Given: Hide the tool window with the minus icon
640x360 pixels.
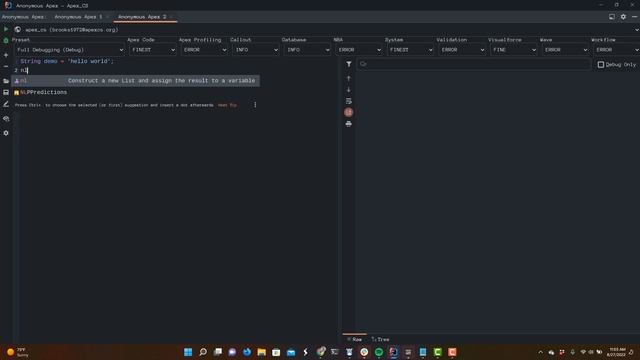Looking at the screenshot, I should 634,17.
